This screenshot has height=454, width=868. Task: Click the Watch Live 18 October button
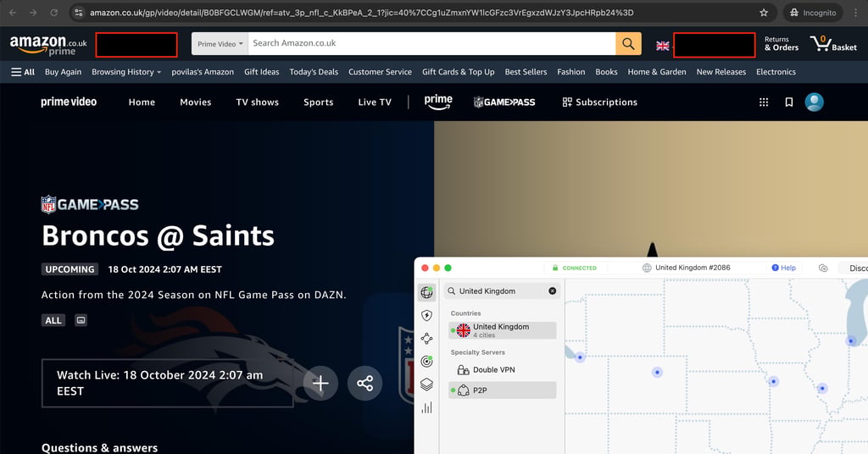[x=167, y=383]
